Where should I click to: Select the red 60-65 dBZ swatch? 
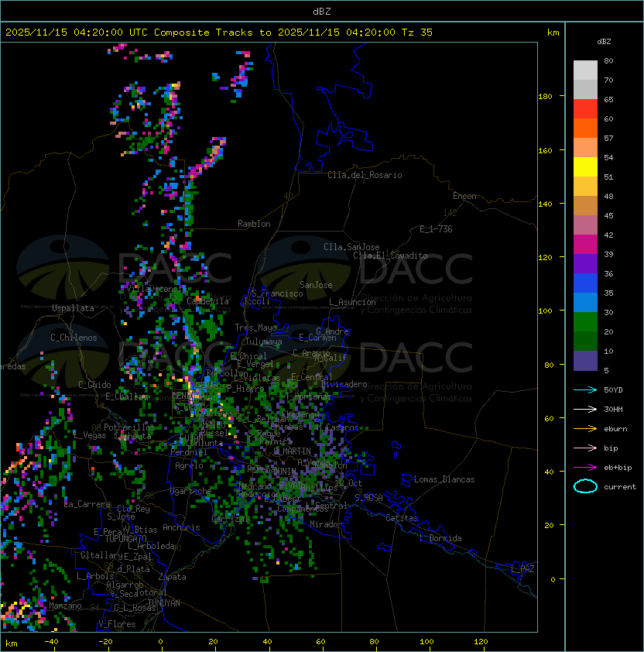(x=585, y=109)
